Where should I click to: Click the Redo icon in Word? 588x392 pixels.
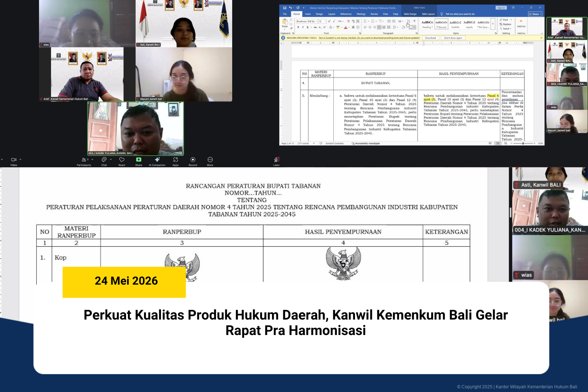coord(298,8)
